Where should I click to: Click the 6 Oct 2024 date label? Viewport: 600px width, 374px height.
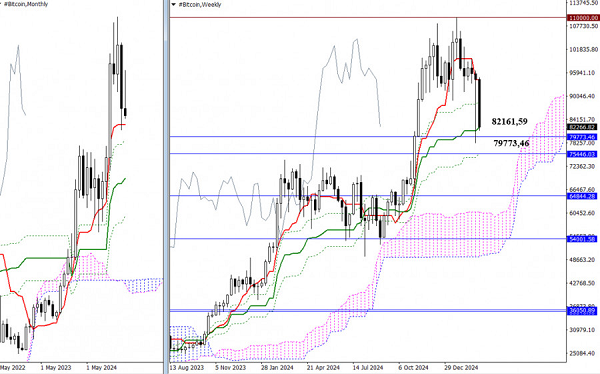coord(413,368)
